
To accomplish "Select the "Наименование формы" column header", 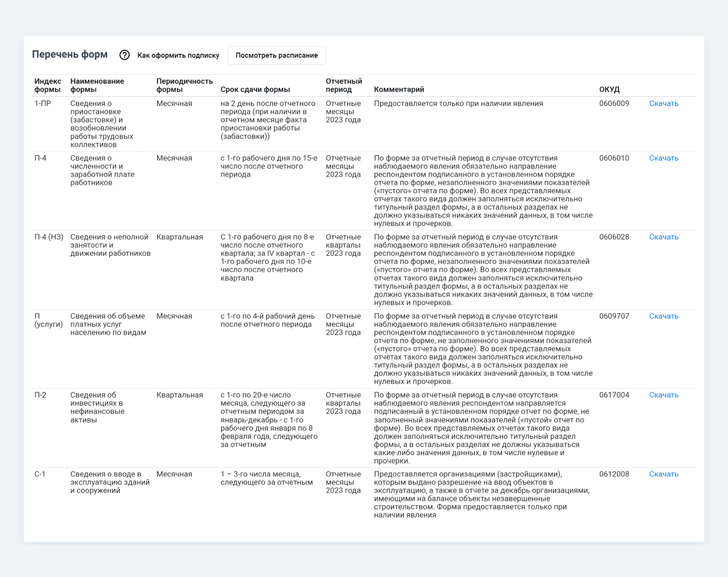I will (x=97, y=85).
